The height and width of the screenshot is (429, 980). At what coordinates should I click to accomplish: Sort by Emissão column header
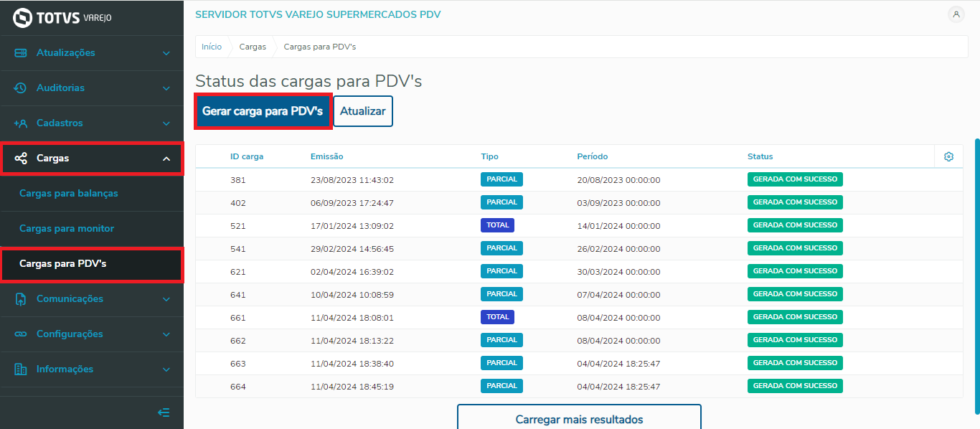point(327,156)
